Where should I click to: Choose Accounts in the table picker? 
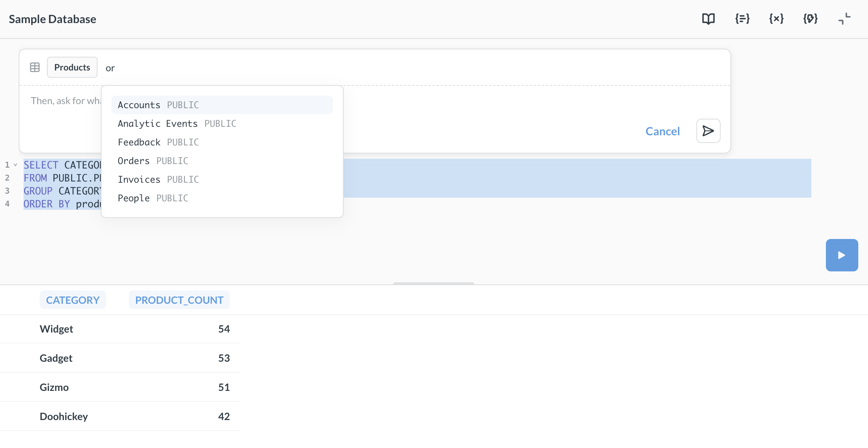pos(158,105)
